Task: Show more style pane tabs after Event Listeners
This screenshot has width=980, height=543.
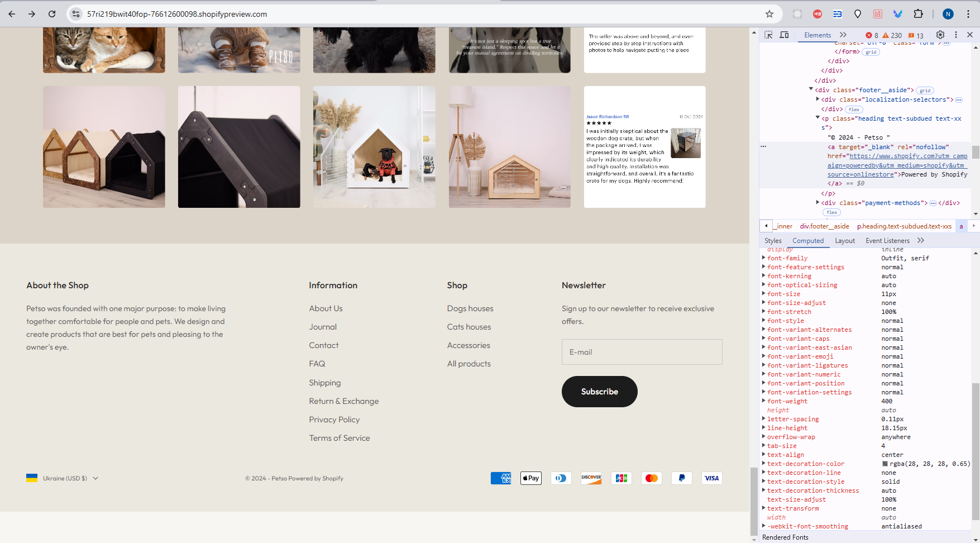Action: coord(921,241)
